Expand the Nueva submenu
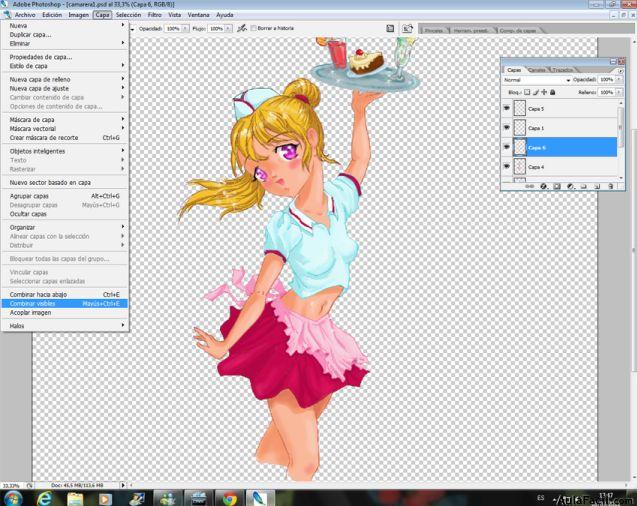The width and height of the screenshot is (637, 506). (65, 25)
